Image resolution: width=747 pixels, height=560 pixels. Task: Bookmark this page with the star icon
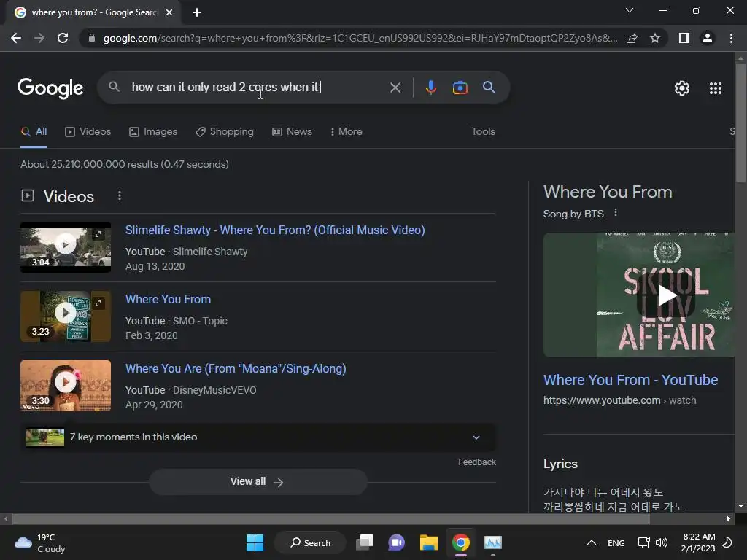pyautogui.click(x=655, y=38)
